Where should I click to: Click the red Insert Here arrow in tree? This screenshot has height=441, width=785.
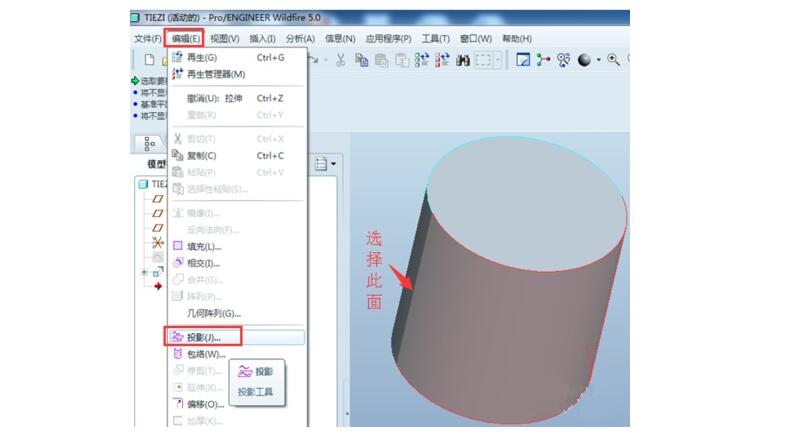158,286
